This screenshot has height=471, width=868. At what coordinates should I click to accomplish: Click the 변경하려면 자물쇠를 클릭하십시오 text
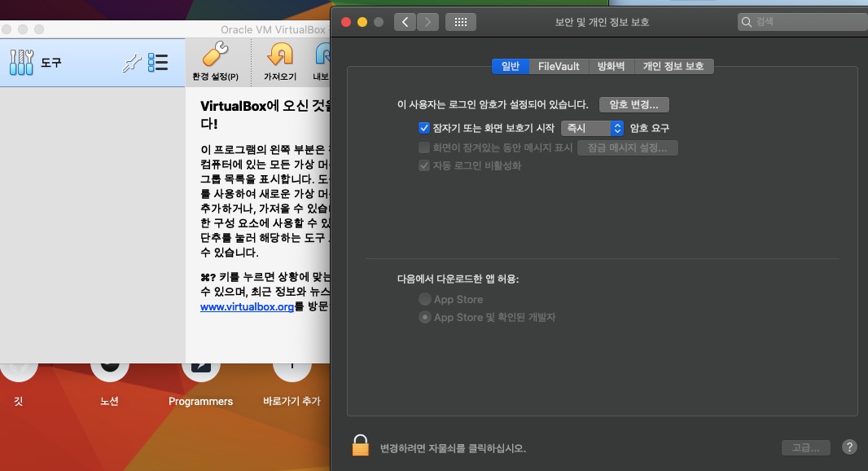click(453, 447)
